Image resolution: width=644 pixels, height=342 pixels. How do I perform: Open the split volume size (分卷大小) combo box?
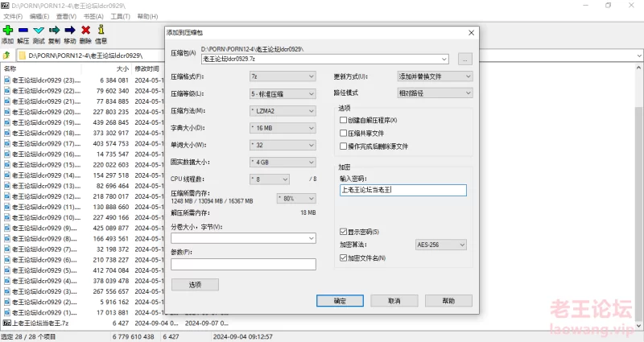243,238
